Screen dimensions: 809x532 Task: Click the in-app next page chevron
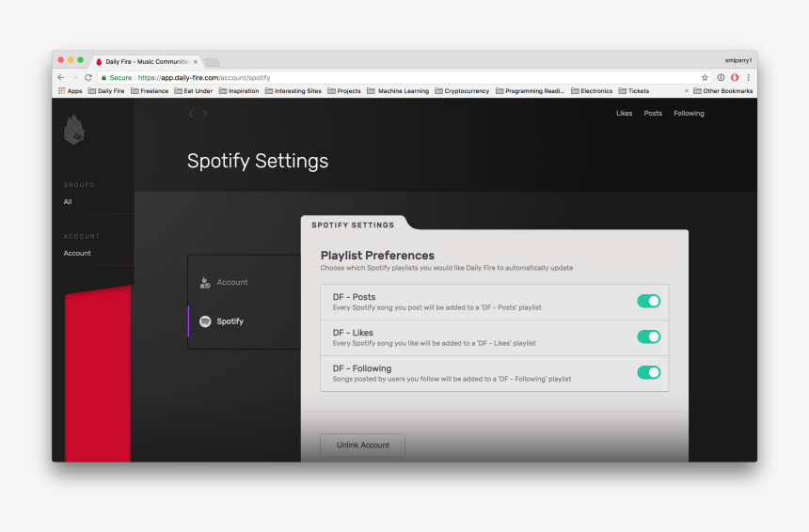(x=205, y=114)
